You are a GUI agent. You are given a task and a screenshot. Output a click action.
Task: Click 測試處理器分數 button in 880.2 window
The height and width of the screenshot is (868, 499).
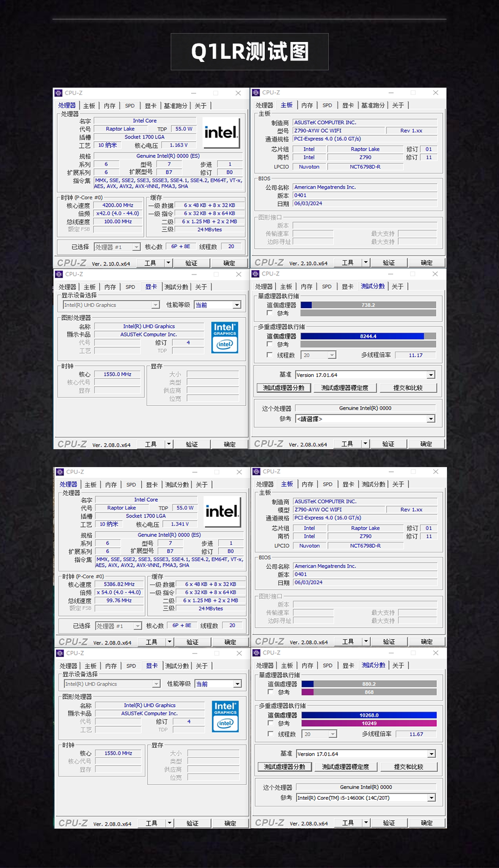tap(285, 767)
